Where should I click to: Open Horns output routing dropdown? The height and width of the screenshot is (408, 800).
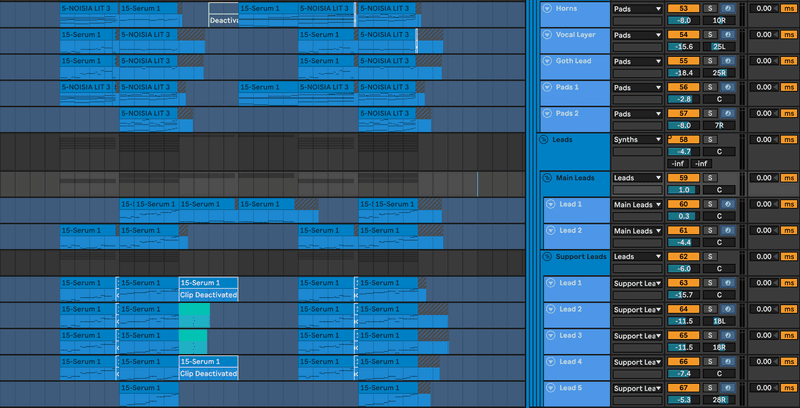(637, 9)
